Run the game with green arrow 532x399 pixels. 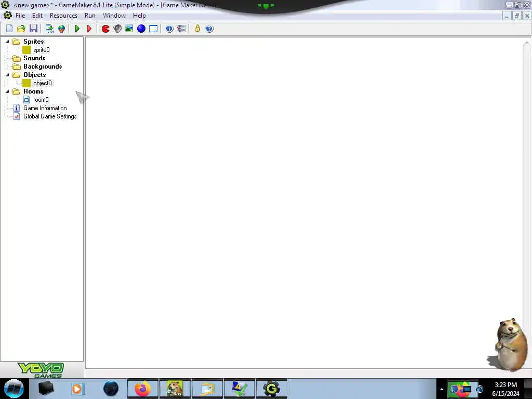pyautogui.click(x=77, y=29)
